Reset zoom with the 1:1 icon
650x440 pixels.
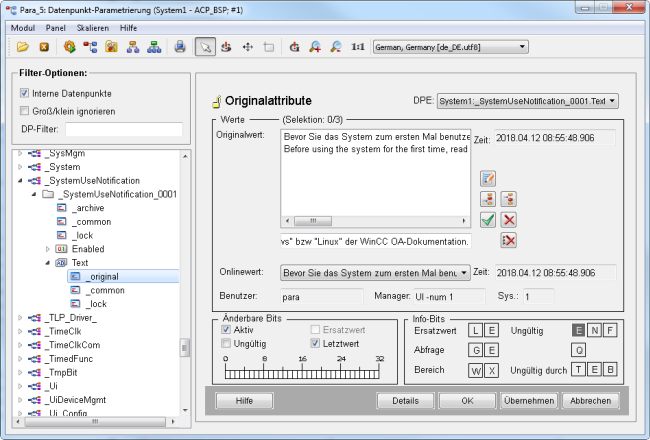(x=358, y=47)
